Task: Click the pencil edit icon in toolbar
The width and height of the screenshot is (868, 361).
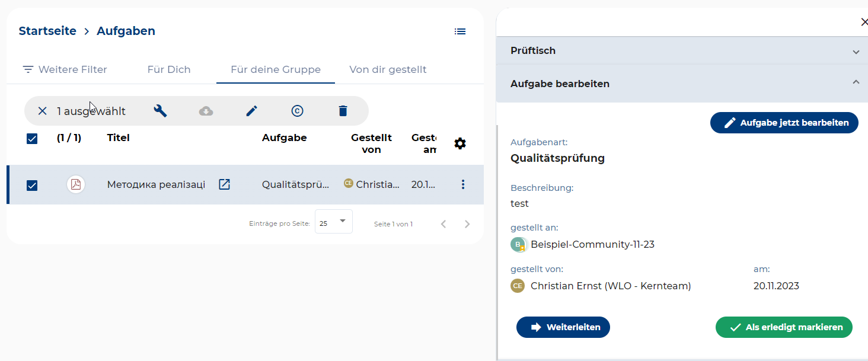Action: pos(252,111)
